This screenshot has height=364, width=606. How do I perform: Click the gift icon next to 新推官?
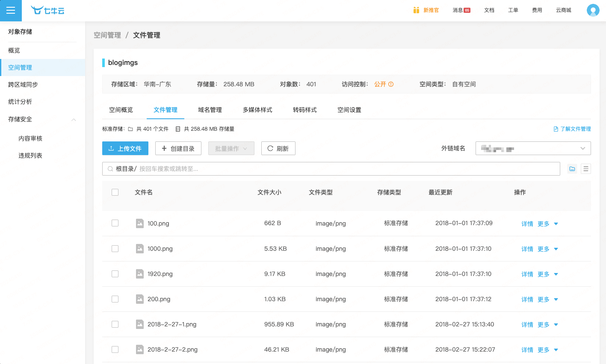coord(416,10)
